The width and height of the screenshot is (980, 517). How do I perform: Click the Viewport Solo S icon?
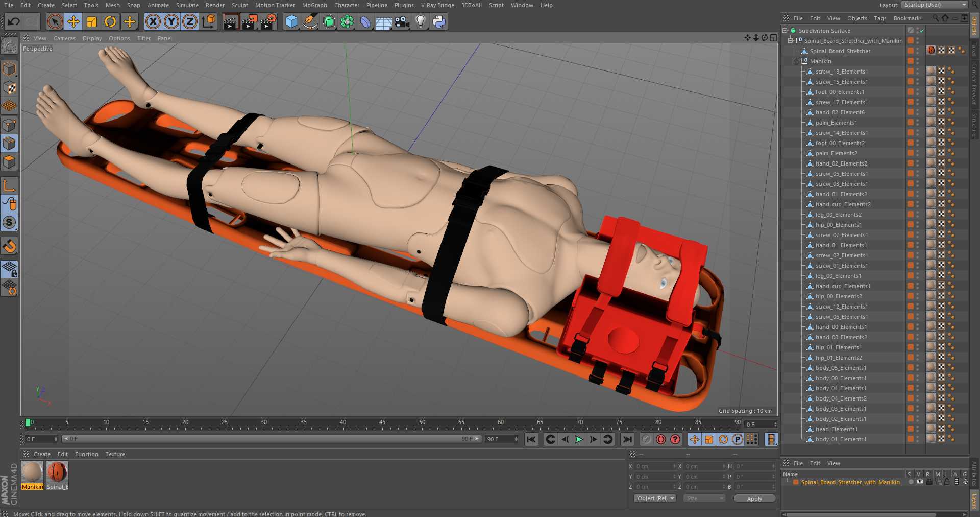point(9,222)
